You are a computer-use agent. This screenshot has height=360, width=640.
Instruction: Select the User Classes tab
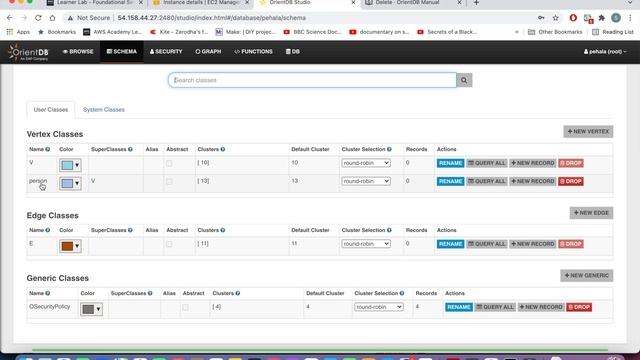pyautogui.click(x=51, y=110)
